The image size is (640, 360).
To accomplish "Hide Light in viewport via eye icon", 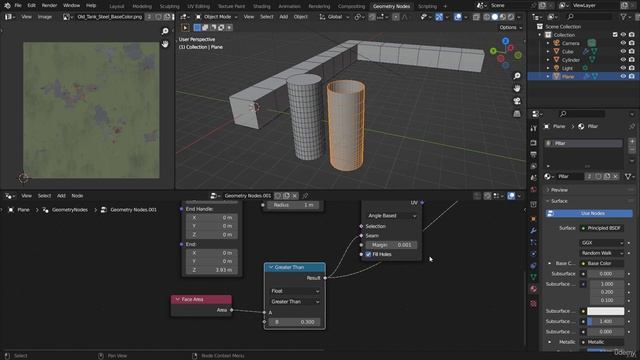I will tap(623, 68).
